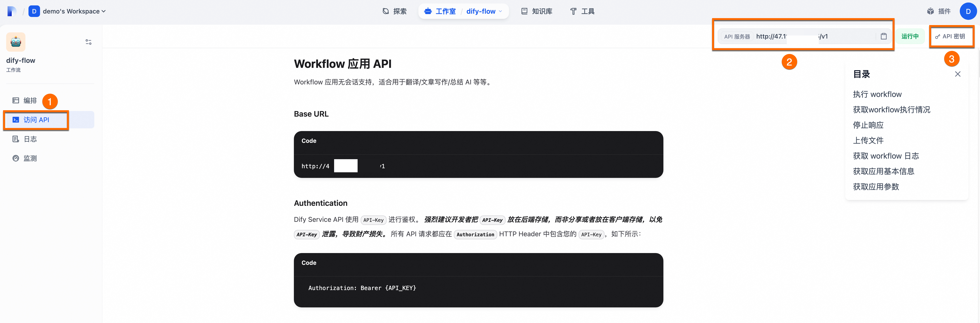Open the 探索 explore page
The image size is (980, 323).
395,11
